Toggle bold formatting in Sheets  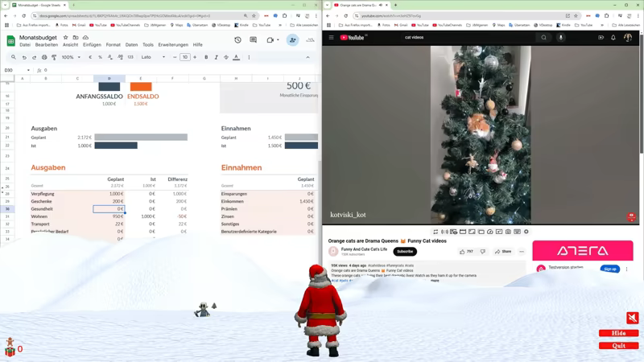[x=206, y=57]
